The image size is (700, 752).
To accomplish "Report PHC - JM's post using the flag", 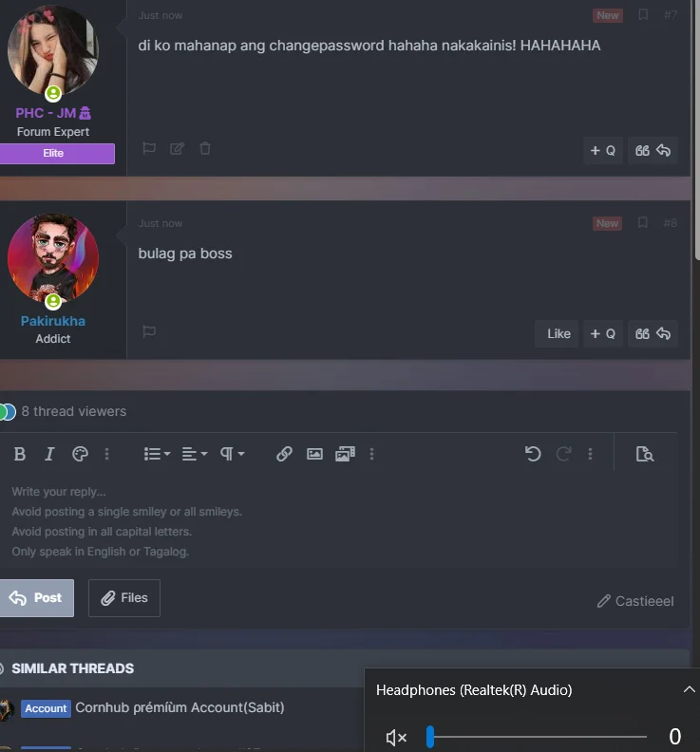I will pyautogui.click(x=149, y=149).
